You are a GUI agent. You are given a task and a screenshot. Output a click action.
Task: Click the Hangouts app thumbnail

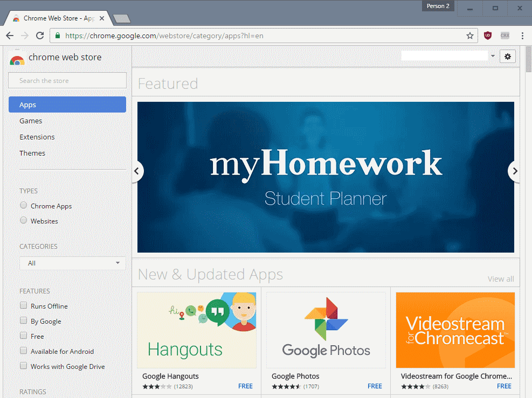click(x=197, y=330)
